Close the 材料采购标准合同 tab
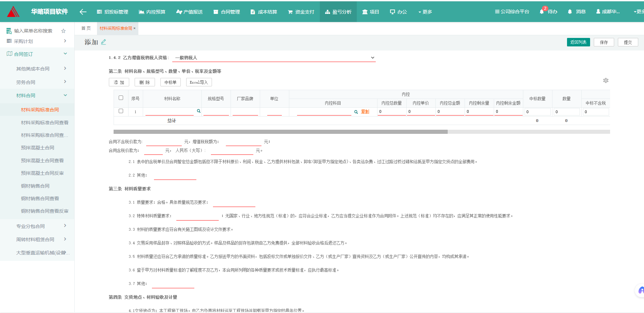 pyautogui.click(x=134, y=28)
